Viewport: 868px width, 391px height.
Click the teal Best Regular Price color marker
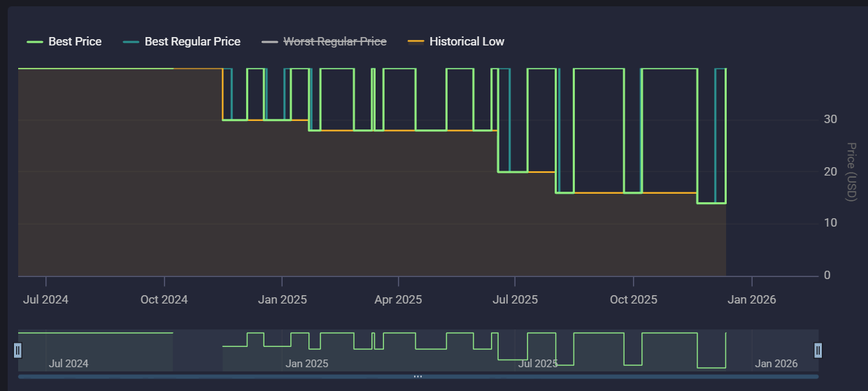[x=131, y=42]
